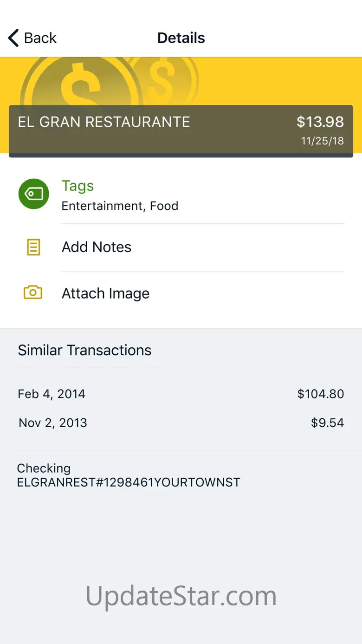Screen dimensions: 362x644
Task: Click the $13.98 transaction amount
Action: click(320, 122)
